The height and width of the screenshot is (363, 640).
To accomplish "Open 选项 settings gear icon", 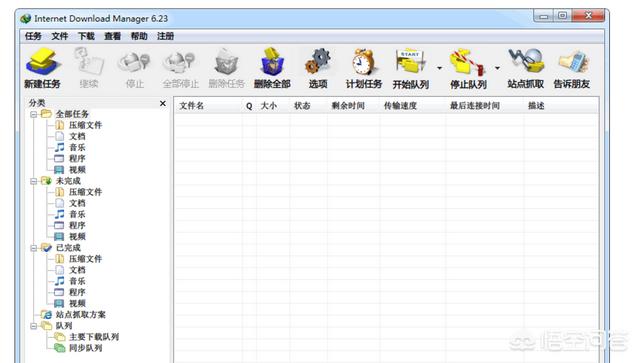I will [318, 62].
